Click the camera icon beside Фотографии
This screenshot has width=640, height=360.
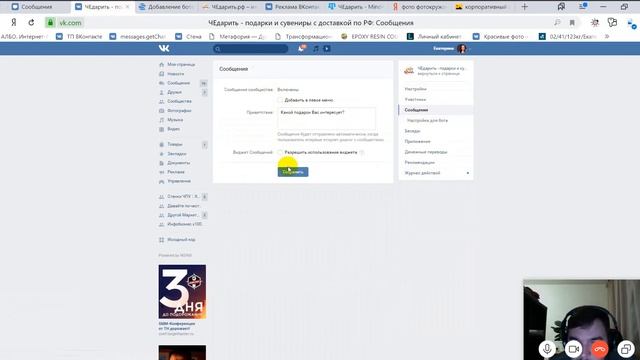pos(161,111)
